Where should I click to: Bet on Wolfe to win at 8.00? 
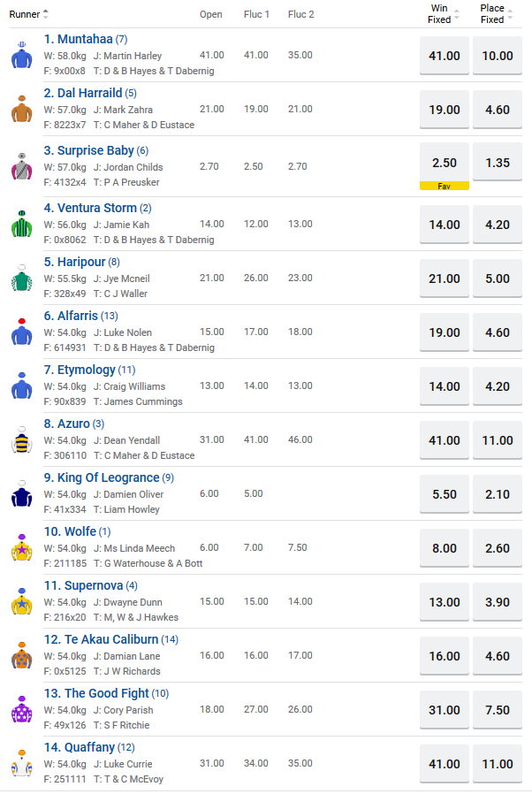[444, 548]
